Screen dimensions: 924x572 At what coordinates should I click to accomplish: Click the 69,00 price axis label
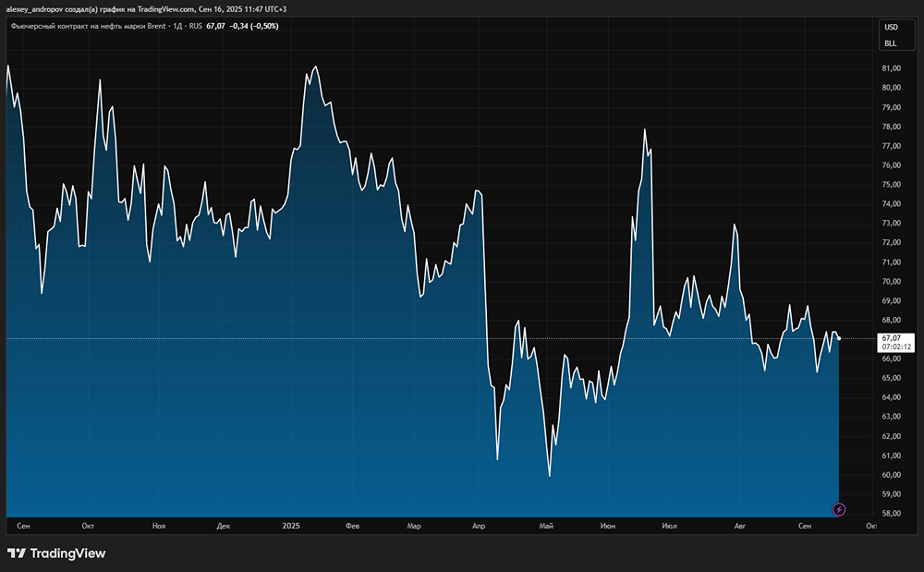click(891, 300)
